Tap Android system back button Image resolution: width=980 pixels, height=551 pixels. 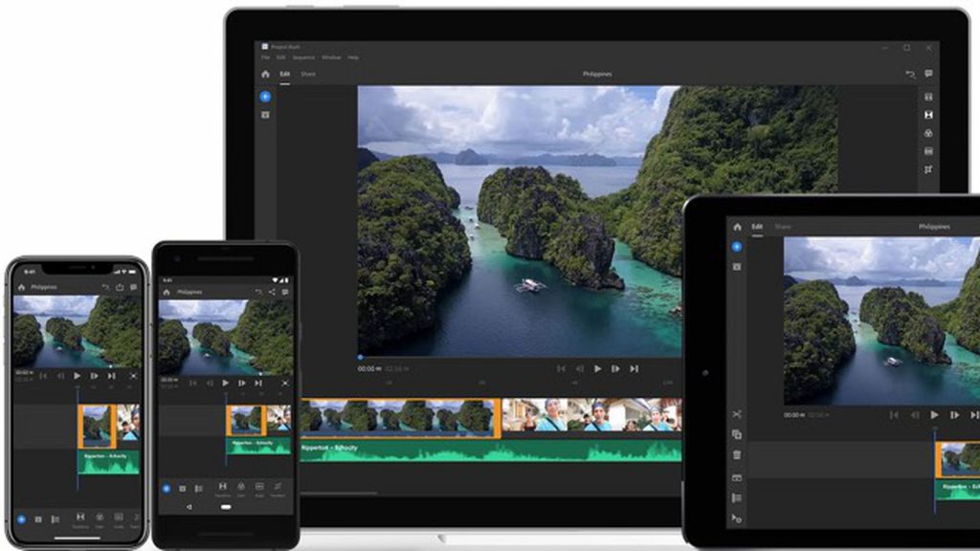pos(189,507)
